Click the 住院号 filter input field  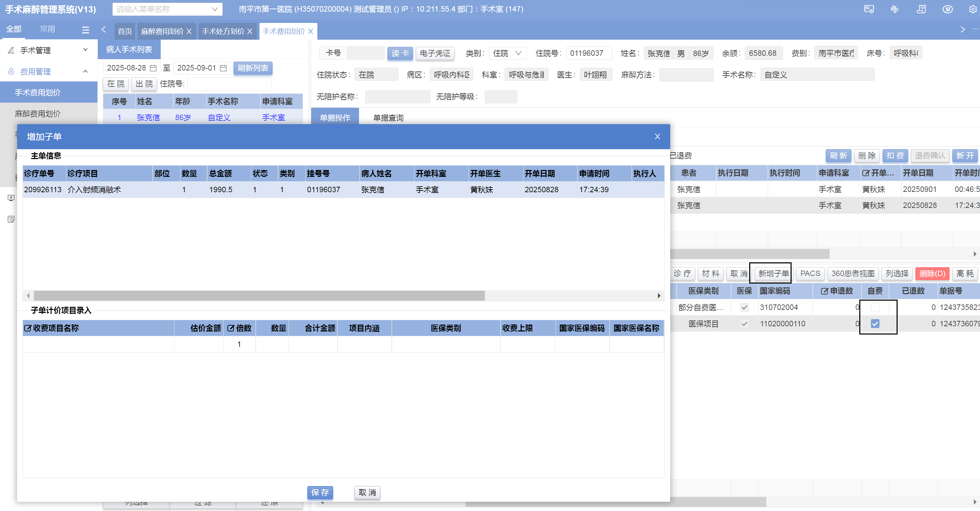point(229,84)
